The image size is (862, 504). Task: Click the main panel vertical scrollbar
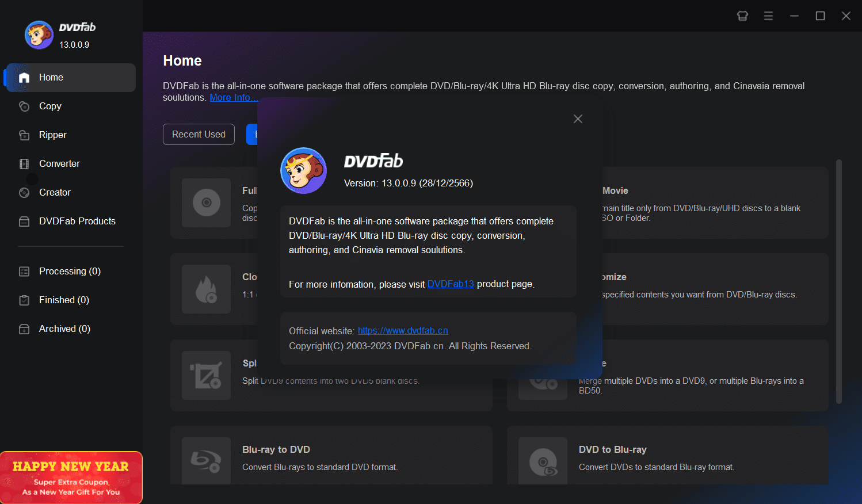pyautogui.click(x=839, y=282)
